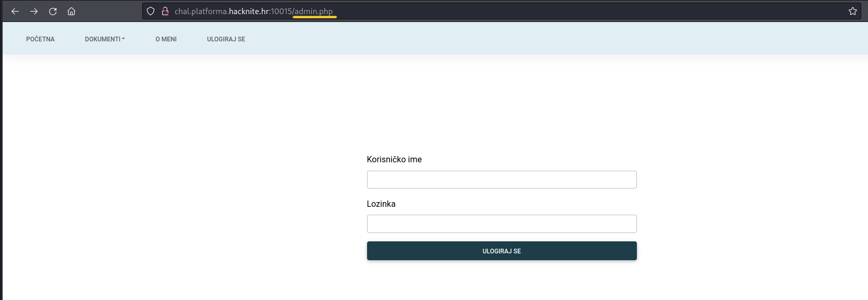This screenshot has width=868, height=300.
Task: Select ULOGIRAJ SE in the navigation bar
Action: pyautogui.click(x=226, y=39)
